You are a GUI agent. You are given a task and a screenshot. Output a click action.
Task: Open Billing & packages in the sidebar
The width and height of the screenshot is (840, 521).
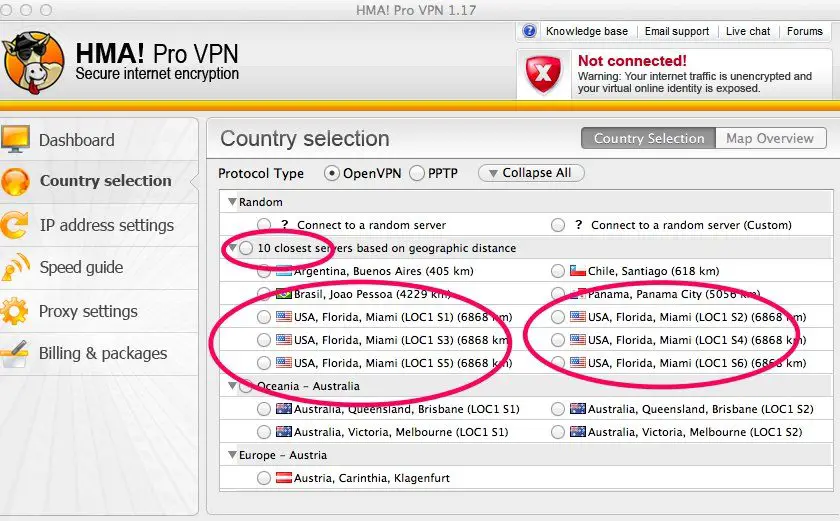pyautogui.click(x=99, y=353)
